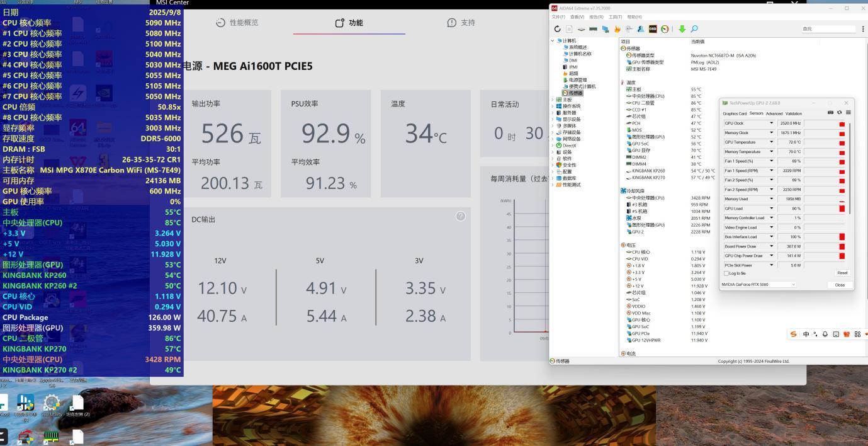Click the AIDA64 user profile toolbar icon
Image resolution: width=868 pixels, height=446 pixels.
pos(641,29)
